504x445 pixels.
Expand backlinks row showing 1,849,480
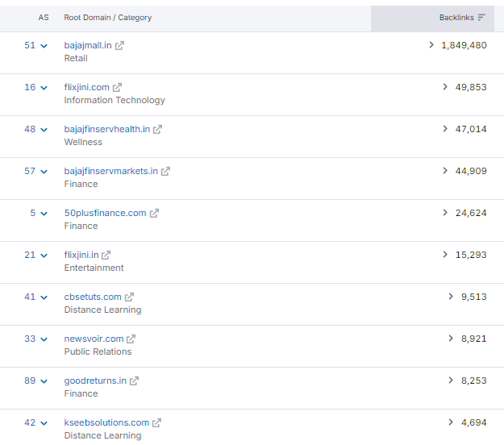(432, 45)
